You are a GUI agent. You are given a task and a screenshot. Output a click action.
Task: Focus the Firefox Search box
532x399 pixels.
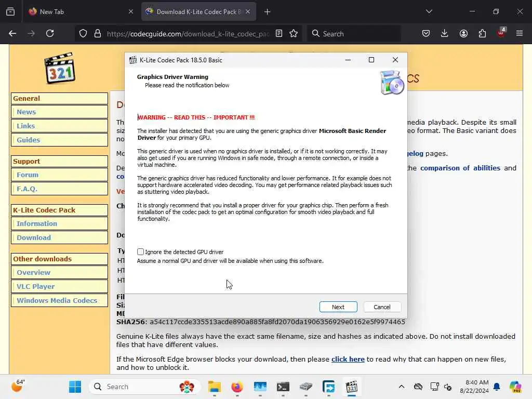point(354,33)
